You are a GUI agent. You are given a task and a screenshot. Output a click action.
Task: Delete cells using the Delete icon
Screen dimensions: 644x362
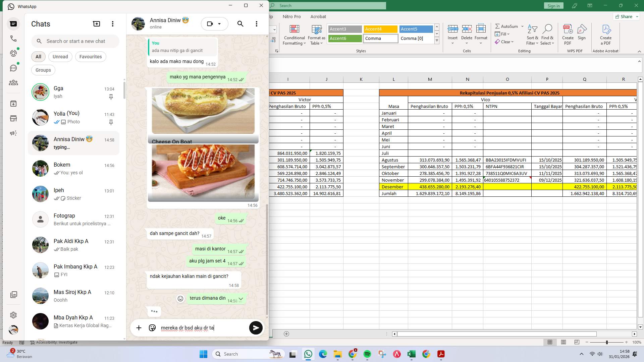(x=467, y=32)
